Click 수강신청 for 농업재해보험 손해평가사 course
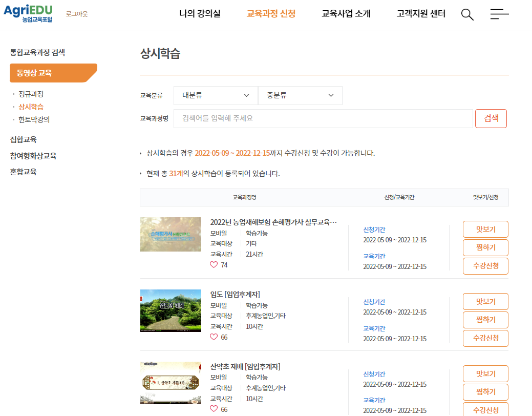The image size is (532, 416). (x=485, y=266)
